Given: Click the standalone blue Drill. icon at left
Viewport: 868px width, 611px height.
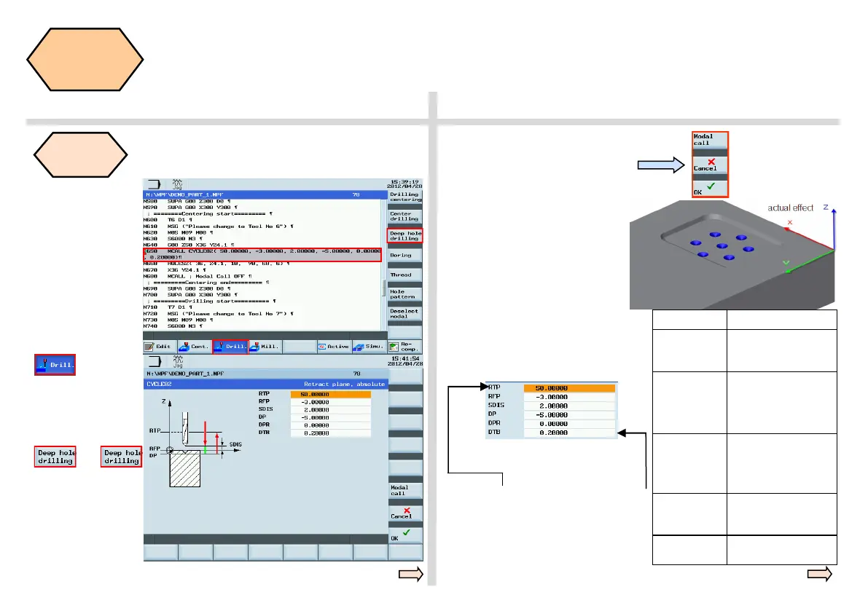Looking at the screenshot, I should point(55,365).
